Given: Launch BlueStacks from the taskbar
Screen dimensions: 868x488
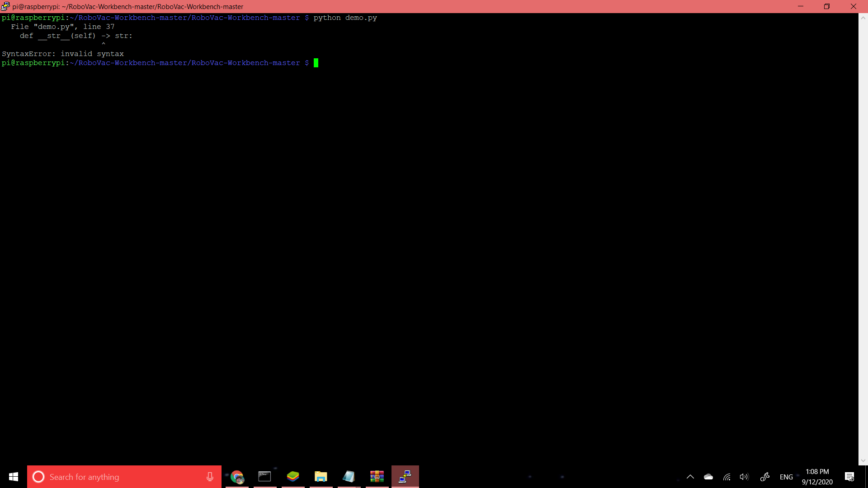Looking at the screenshot, I should point(293,477).
